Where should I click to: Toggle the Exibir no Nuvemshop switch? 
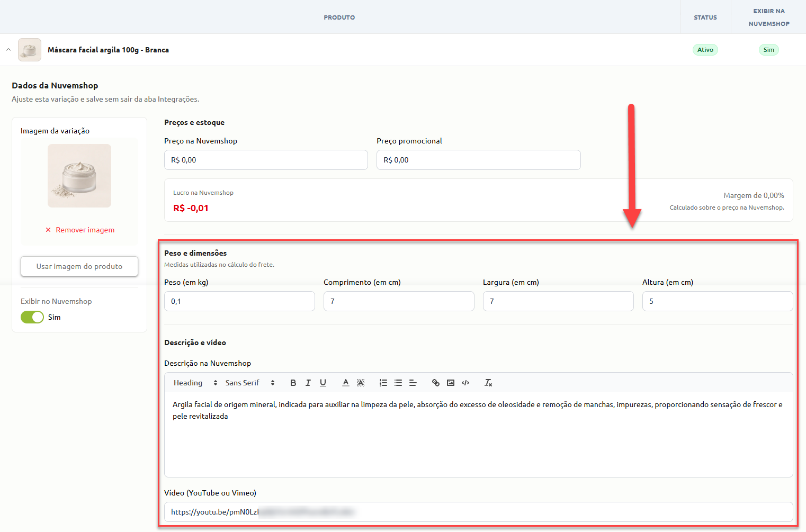point(32,317)
